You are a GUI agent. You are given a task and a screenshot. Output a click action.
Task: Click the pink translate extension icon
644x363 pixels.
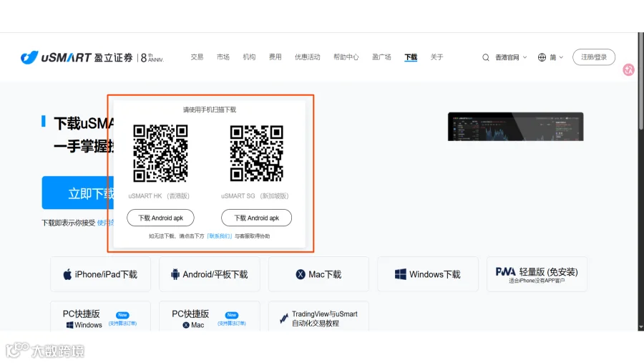pos(628,70)
